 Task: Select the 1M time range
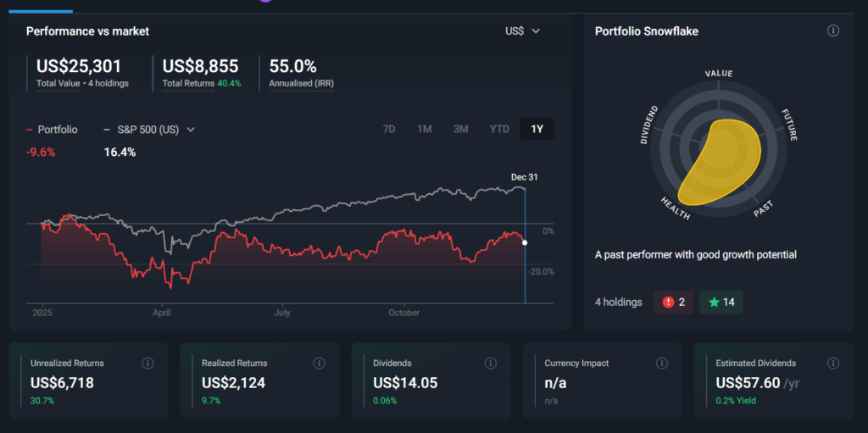point(425,129)
